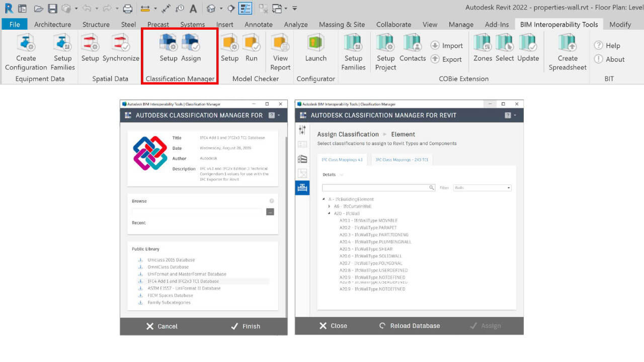Open COBie Contacts tool
Image resolution: width=644 pixels, height=362 pixels.
coord(413,48)
